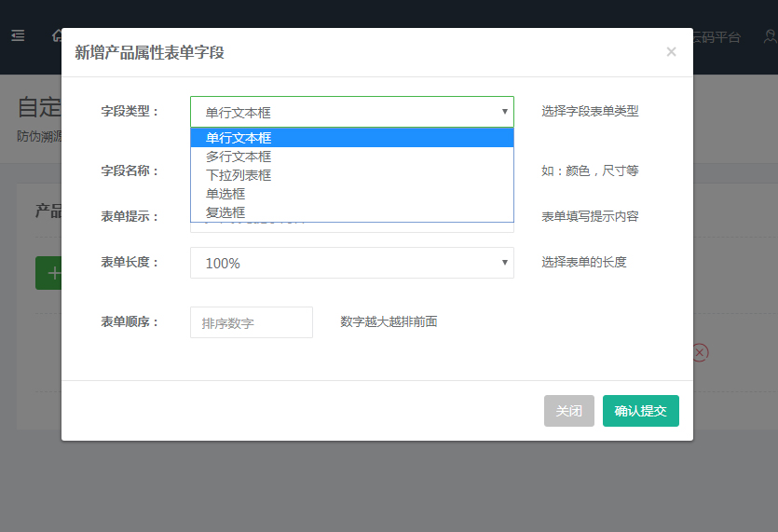Select 多行文本框 option
The width and height of the screenshot is (778, 532).
point(352,157)
